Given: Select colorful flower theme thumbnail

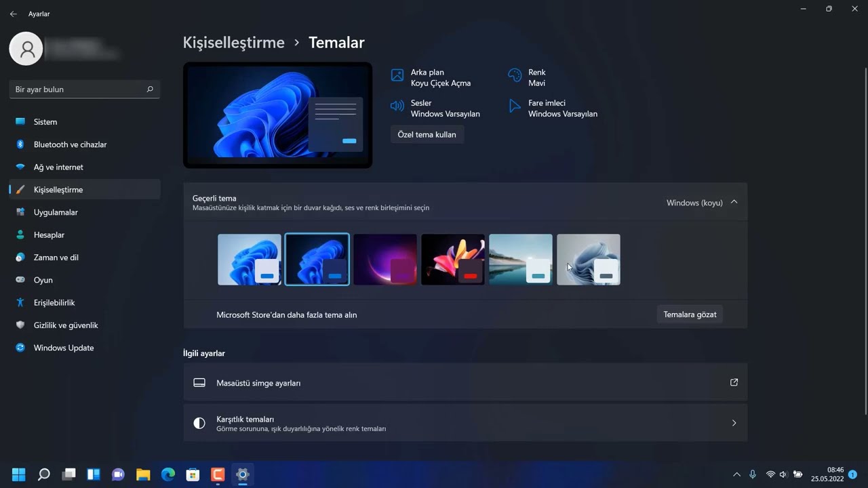Looking at the screenshot, I should coord(453,260).
